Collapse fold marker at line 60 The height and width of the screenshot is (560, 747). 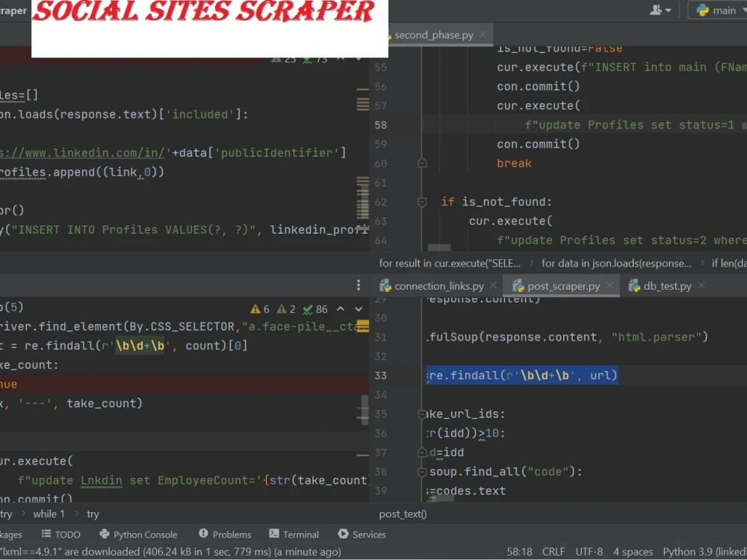(422, 164)
